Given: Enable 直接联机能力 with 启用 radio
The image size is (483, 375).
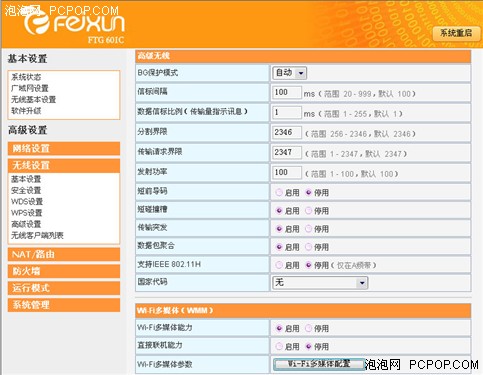Looking at the screenshot, I should 279,346.
